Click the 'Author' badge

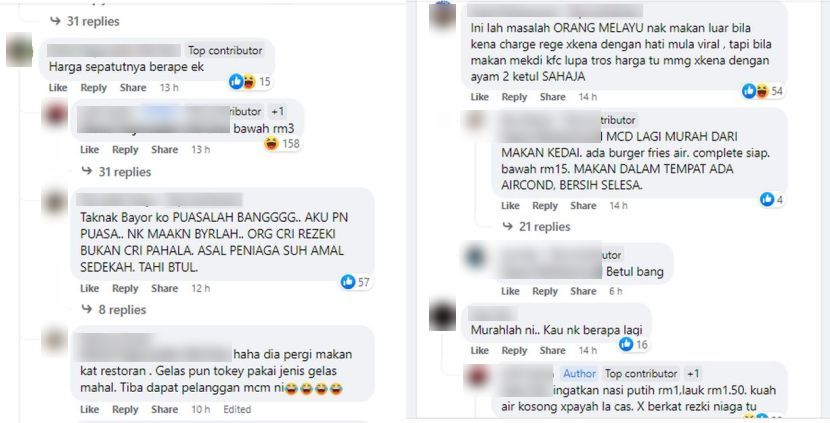click(x=579, y=374)
